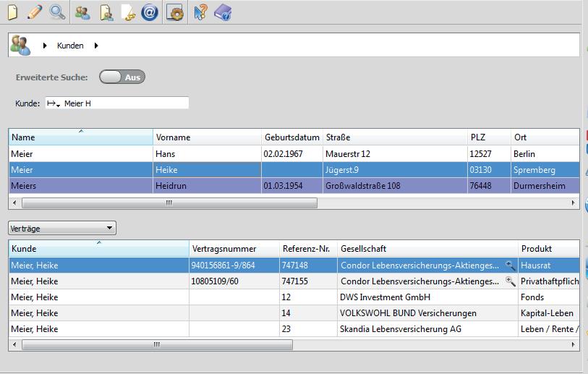Viewport: 588px width, 374px height.
Task: Sort by Referenz-Nr. column header
Action: (x=308, y=248)
